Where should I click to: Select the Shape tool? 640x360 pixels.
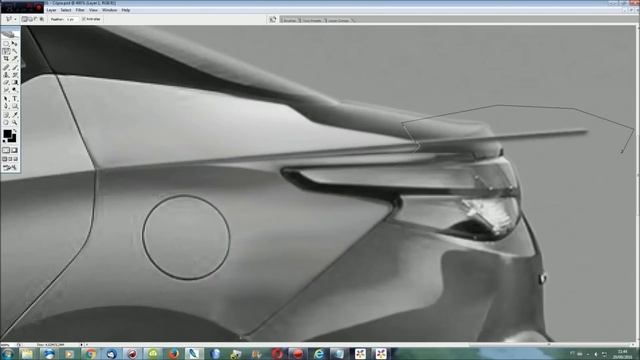(x=15, y=106)
